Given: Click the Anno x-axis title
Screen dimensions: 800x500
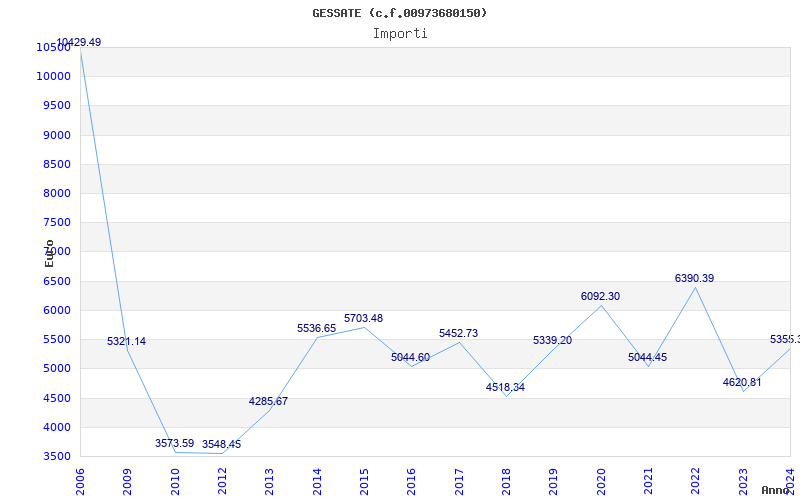Looking at the screenshot, I should point(776,490).
